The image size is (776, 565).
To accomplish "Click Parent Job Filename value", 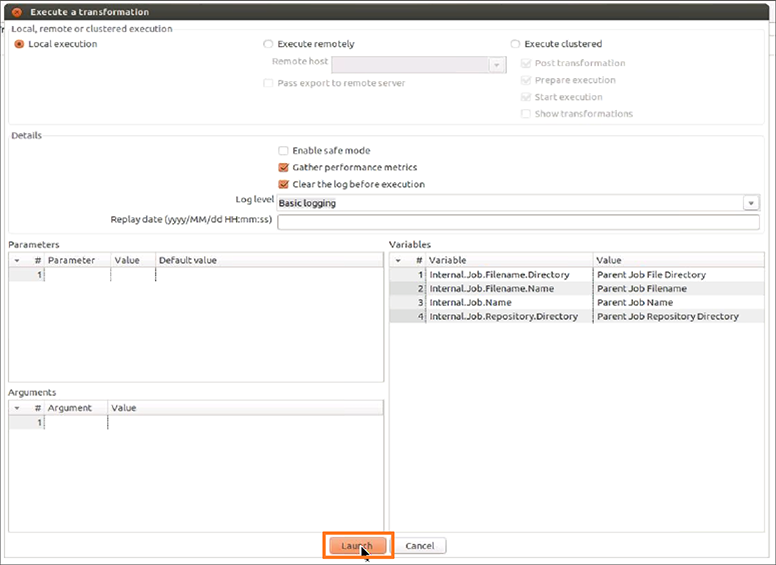I will (x=642, y=288).
